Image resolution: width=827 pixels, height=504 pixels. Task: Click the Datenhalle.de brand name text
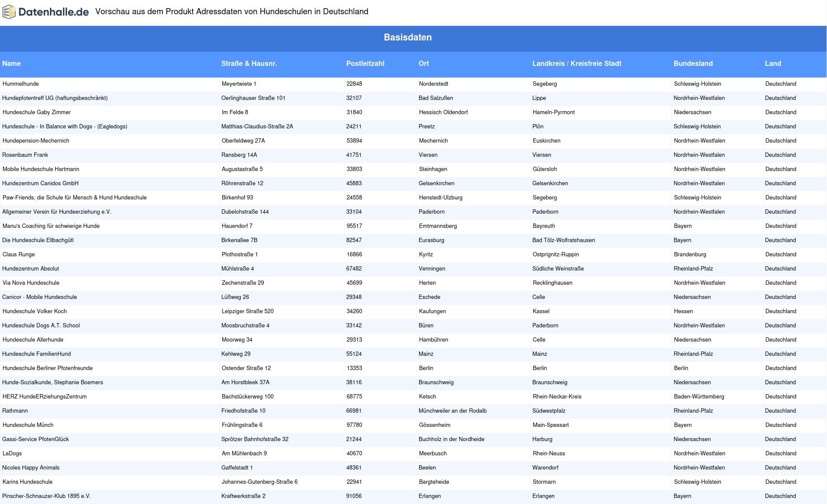coord(53,12)
